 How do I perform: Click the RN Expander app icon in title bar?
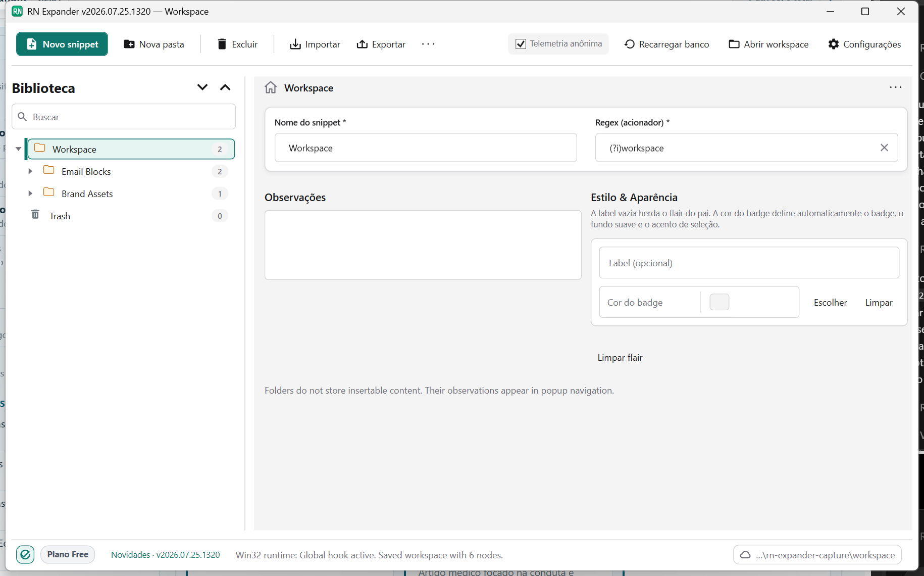click(17, 11)
